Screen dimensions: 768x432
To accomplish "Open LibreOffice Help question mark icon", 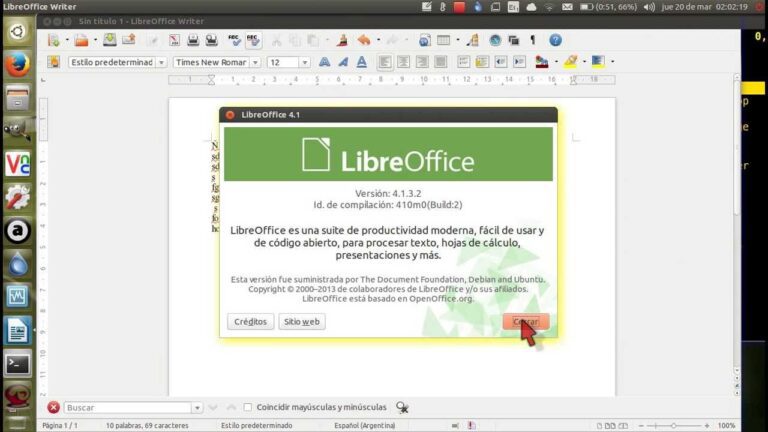I will (555, 40).
